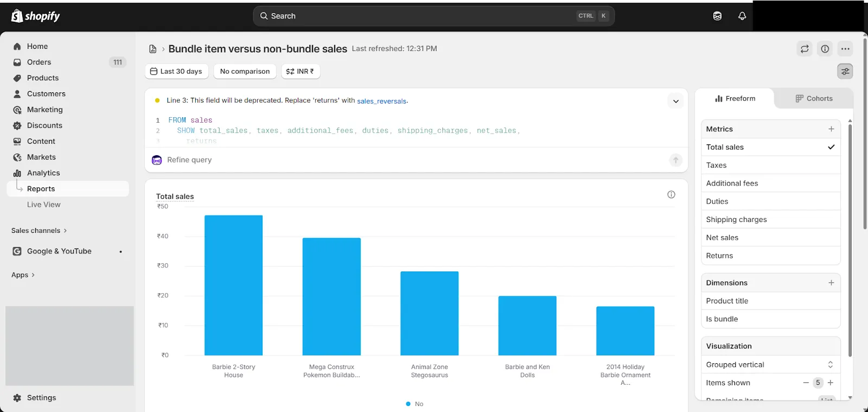Toggle the report settings panel icon
Viewport: 868px width, 412px height.
845,71
